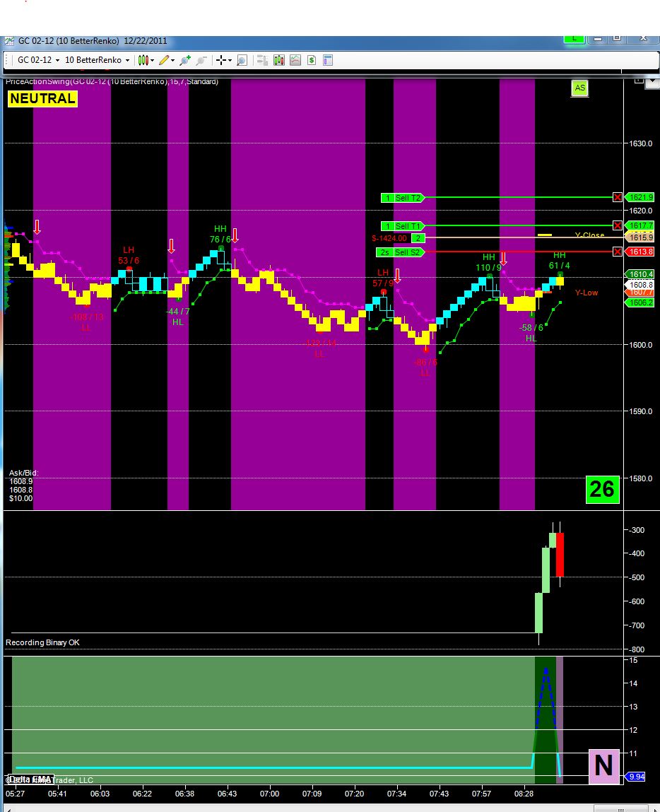Click the zoom out magnifier icon
This screenshot has height=812, width=660.
pos(201,60)
